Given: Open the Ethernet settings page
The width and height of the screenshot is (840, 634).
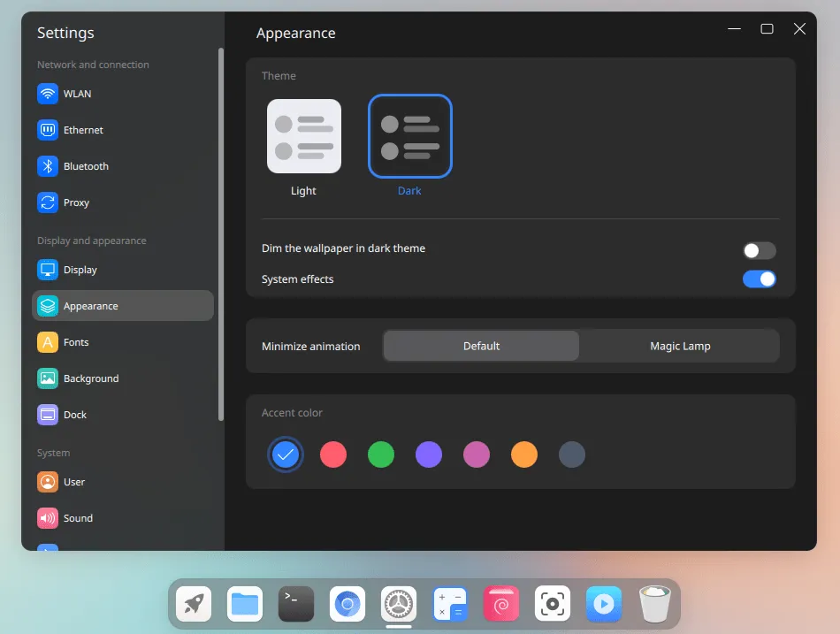Looking at the screenshot, I should 83,130.
